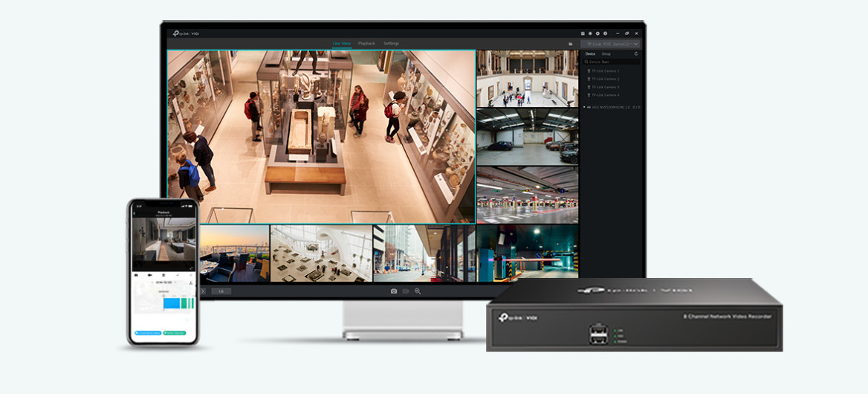
Task: Select the Device tab in side panel
Action: click(x=590, y=54)
